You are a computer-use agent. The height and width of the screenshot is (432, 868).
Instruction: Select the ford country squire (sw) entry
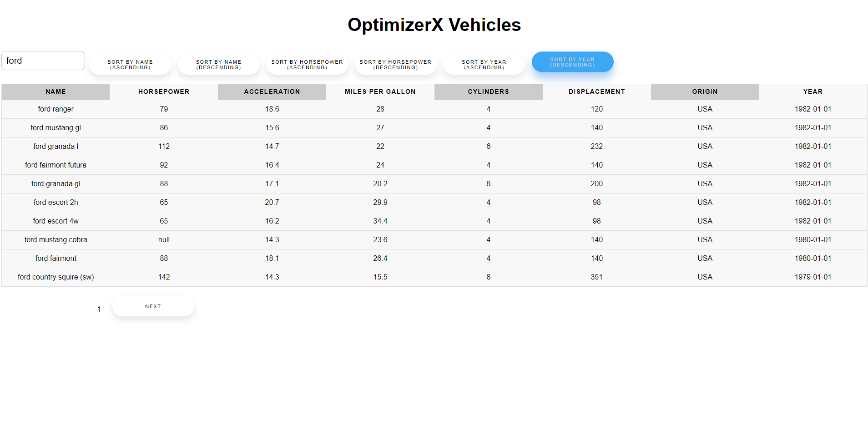[56, 277]
